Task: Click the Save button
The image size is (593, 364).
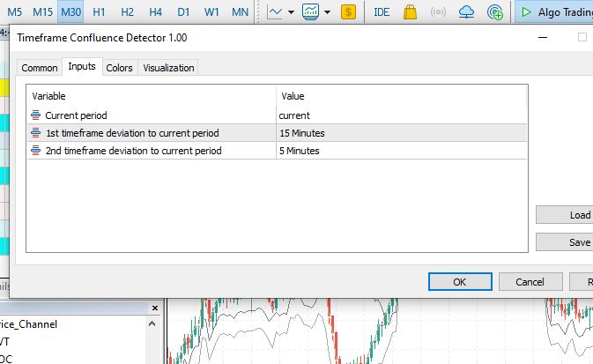Action: (x=564, y=242)
